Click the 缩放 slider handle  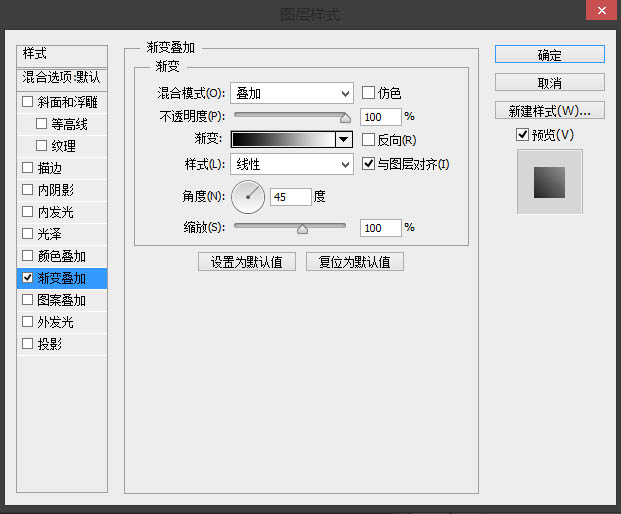pyautogui.click(x=302, y=228)
